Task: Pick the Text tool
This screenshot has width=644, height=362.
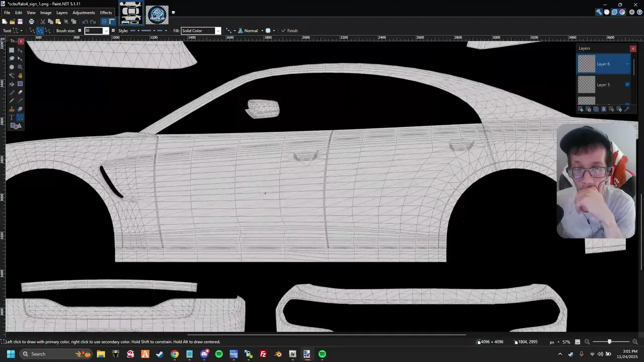Action: tap(12, 117)
